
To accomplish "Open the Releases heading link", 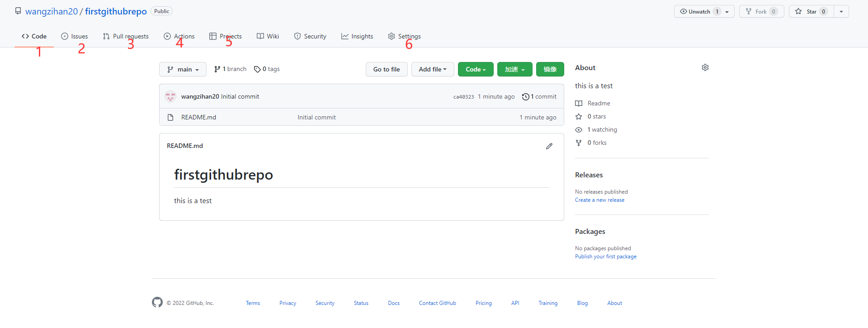I will (589, 175).
